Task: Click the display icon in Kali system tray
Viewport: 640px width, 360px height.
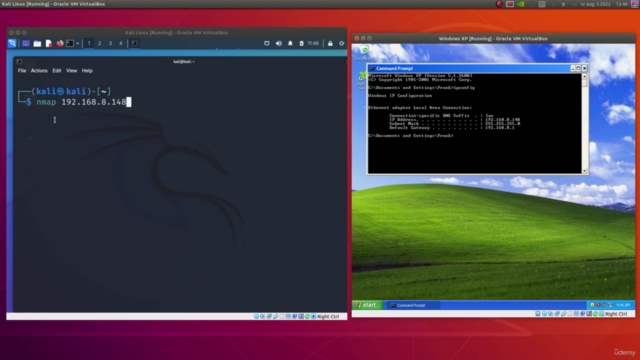Action: pos(267,43)
